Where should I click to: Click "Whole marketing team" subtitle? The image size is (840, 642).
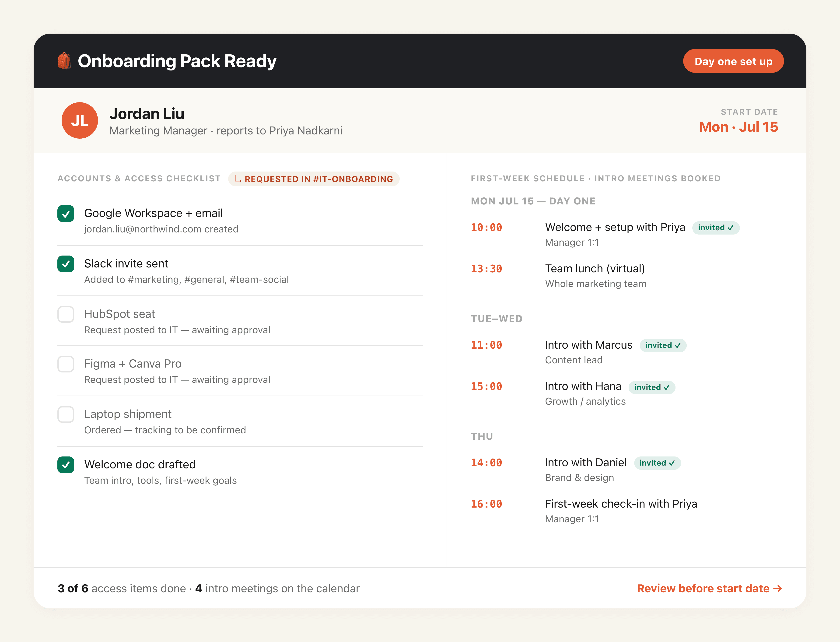pyautogui.click(x=595, y=284)
